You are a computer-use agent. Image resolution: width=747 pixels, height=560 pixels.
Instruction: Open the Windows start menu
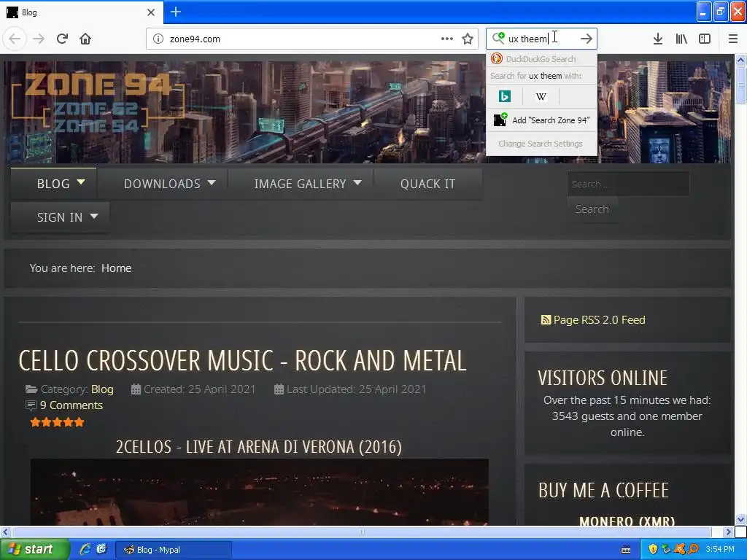pyautogui.click(x=34, y=550)
